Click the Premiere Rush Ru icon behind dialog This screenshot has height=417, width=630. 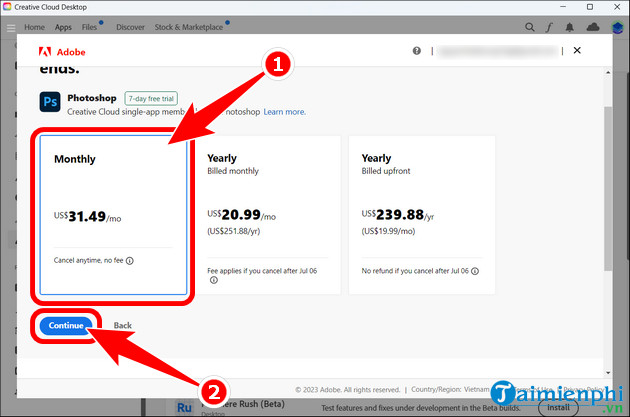(184, 408)
